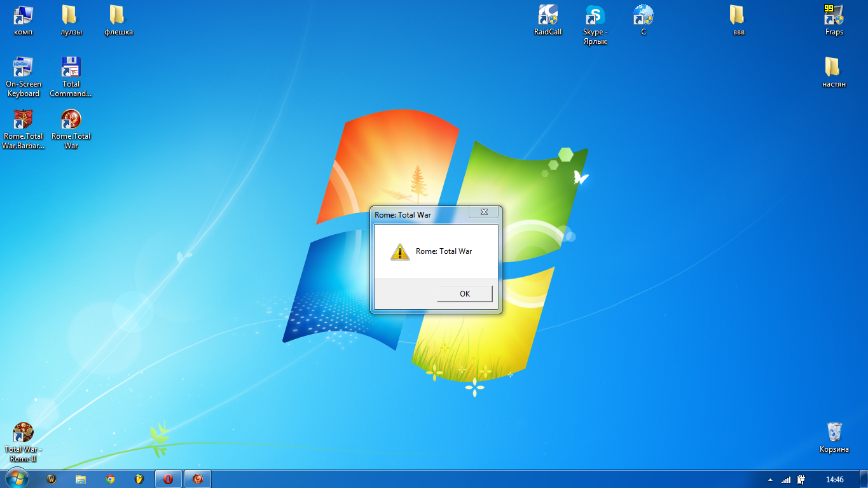Open the battery power tray icon
The width and height of the screenshot is (868, 488).
click(801, 480)
